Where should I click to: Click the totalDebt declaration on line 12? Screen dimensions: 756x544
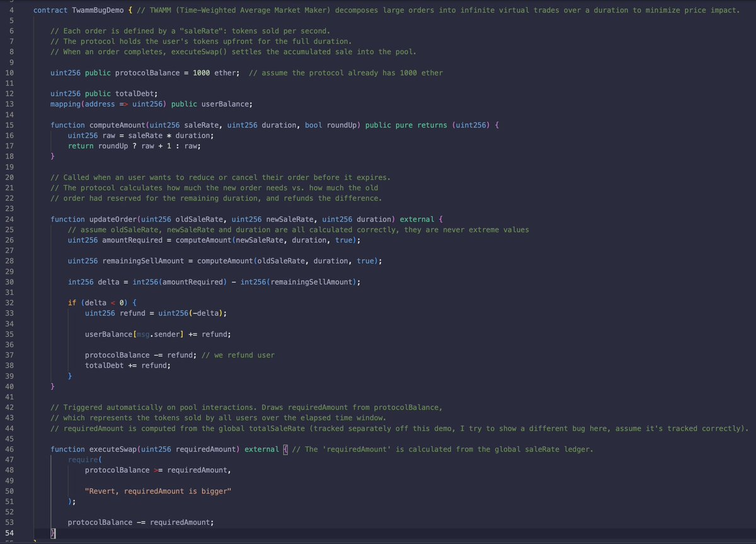point(103,94)
